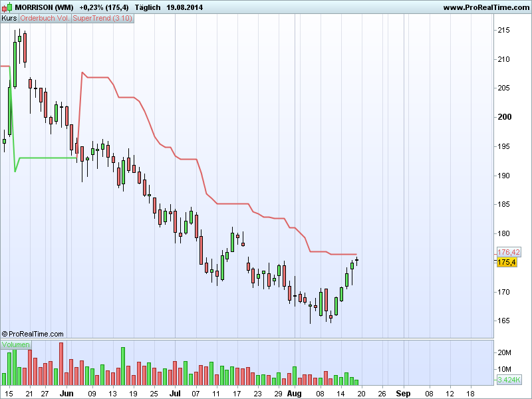Click the 10M volume axis label

tap(504, 369)
